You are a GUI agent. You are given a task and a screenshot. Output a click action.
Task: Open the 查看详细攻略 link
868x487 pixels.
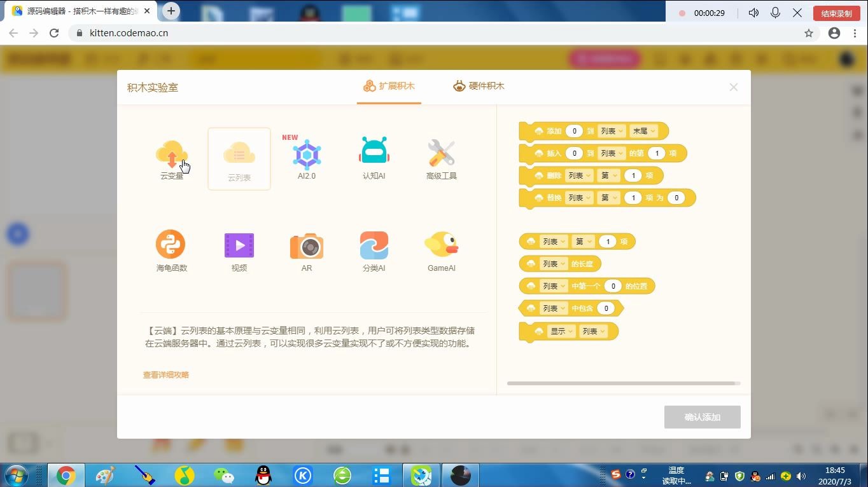click(x=166, y=375)
